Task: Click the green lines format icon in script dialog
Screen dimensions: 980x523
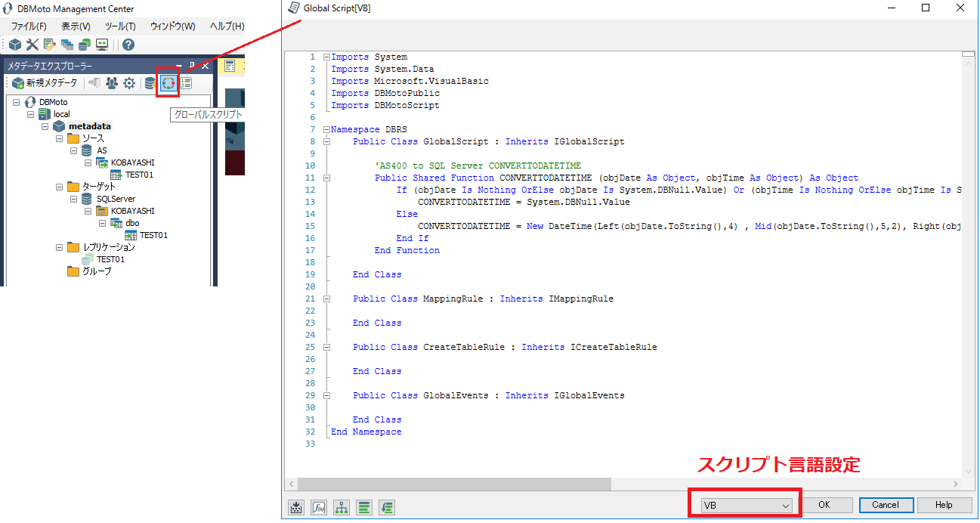Action: [364, 506]
